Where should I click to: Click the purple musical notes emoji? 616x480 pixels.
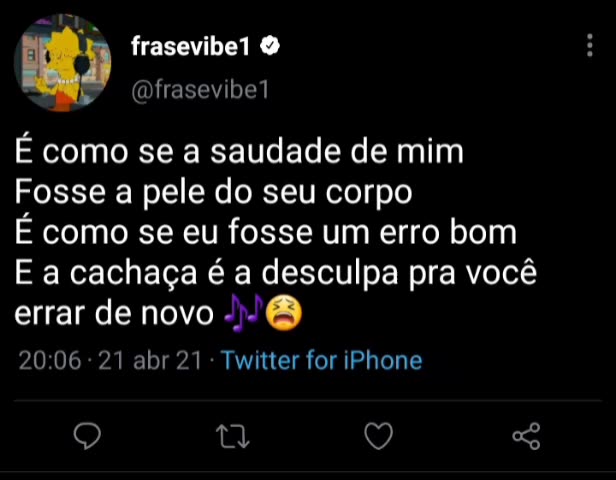click(244, 313)
